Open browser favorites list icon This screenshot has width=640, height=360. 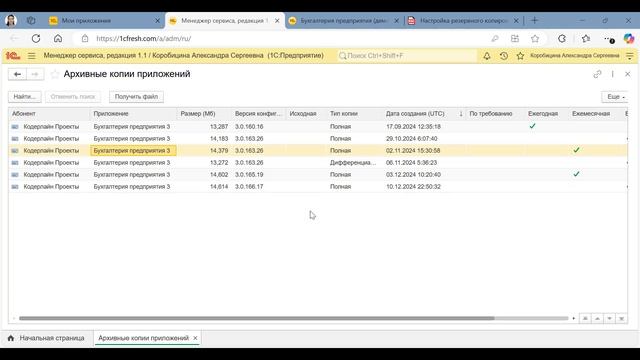[586, 38]
